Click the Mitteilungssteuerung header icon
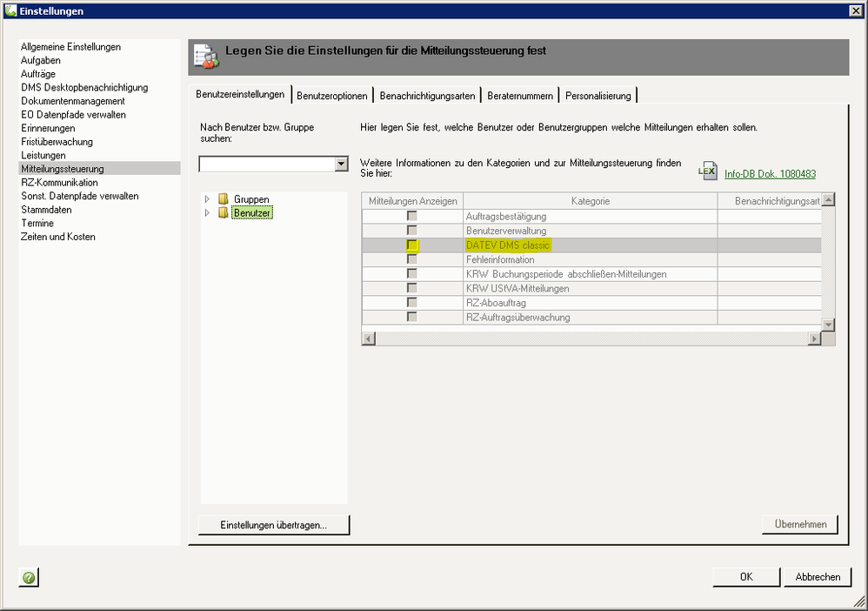 point(203,57)
